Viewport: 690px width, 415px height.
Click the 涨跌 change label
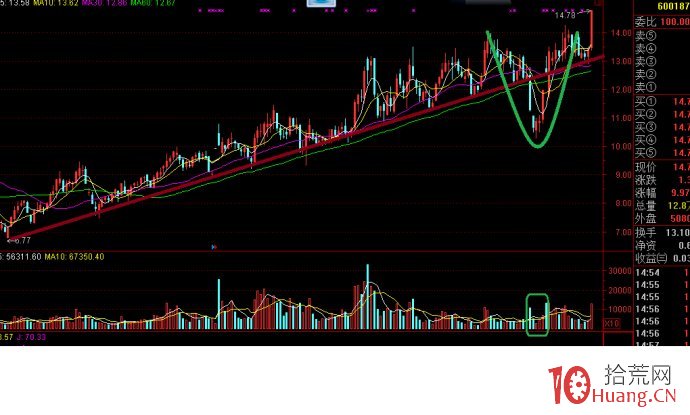[x=646, y=180]
